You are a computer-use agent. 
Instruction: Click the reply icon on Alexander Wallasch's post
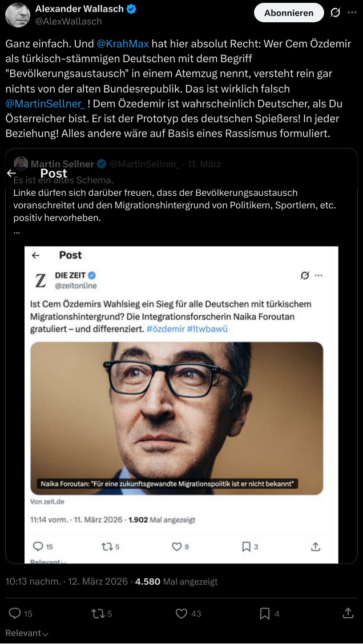pyautogui.click(x=13, y=613)
